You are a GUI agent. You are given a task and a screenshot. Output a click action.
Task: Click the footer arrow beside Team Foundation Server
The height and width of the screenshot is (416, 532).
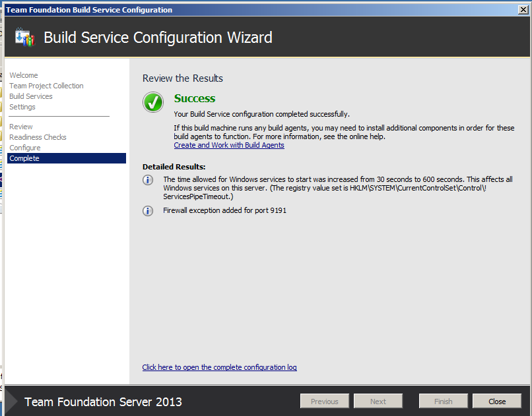click(11, 401)
